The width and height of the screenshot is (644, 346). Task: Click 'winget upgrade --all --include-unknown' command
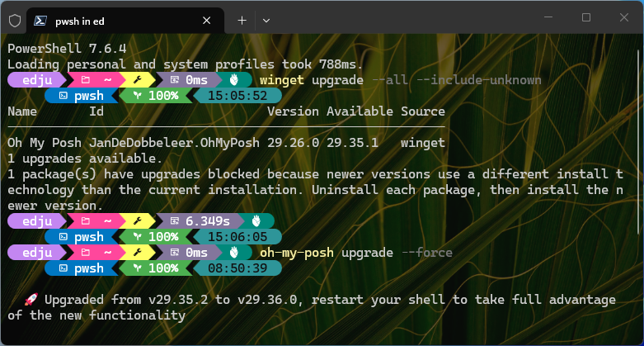[401, 80]
